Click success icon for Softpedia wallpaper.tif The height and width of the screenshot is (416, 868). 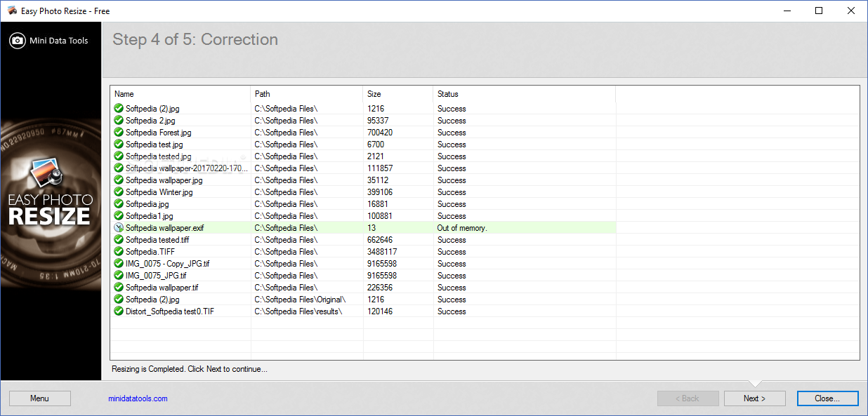(x=119, y=288)
